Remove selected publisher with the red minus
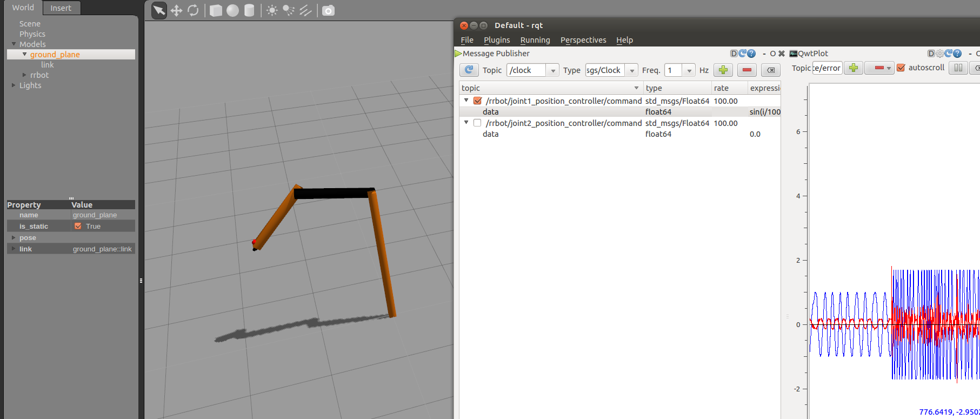 747,70
